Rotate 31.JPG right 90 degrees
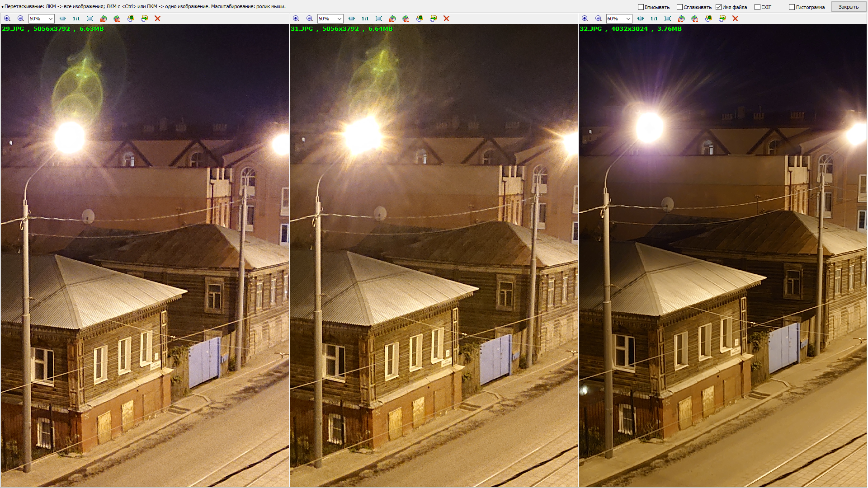 click(406, 19)
